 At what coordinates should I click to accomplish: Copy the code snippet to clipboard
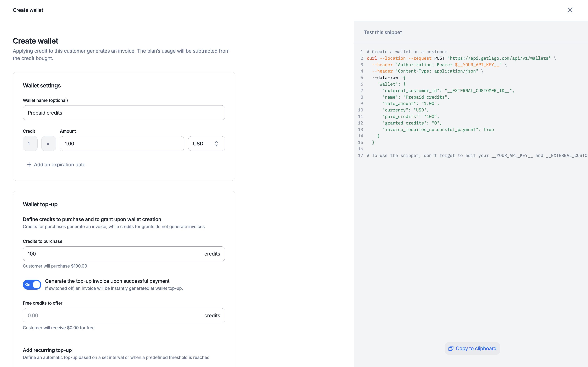472,348
